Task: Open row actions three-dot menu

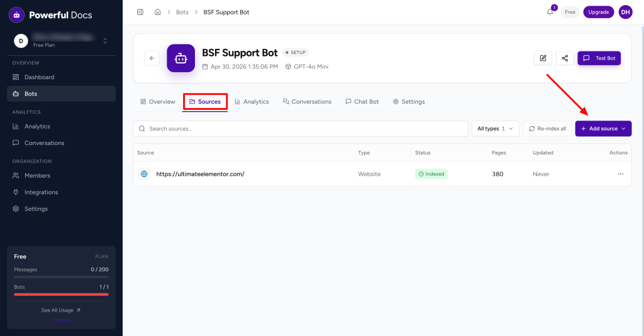Action: click(x=621, y=174)
